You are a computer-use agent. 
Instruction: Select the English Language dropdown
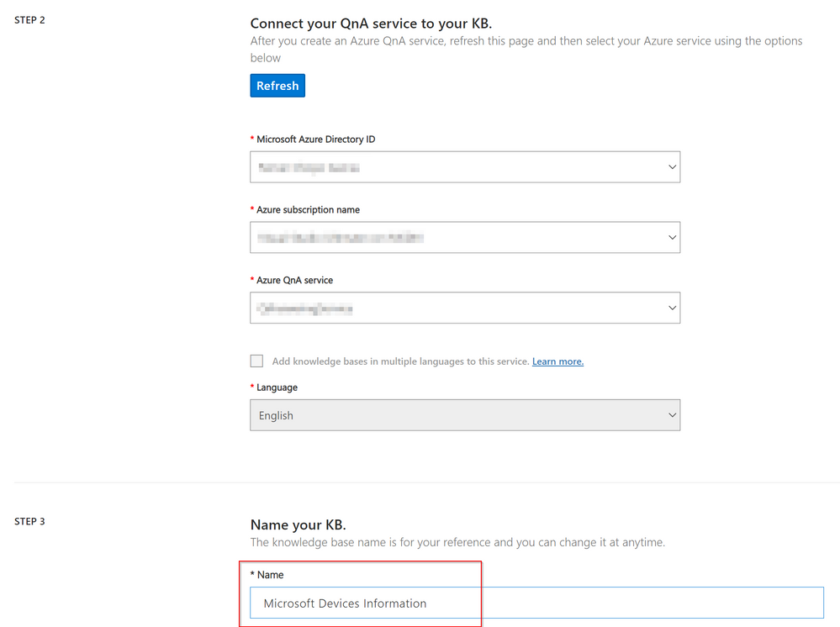click(x=464, y=415)
